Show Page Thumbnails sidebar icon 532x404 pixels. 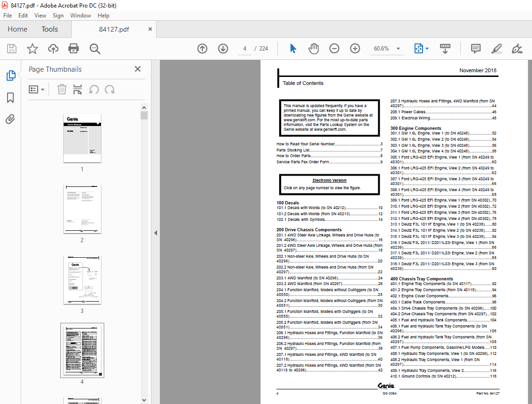coord(10,76)
